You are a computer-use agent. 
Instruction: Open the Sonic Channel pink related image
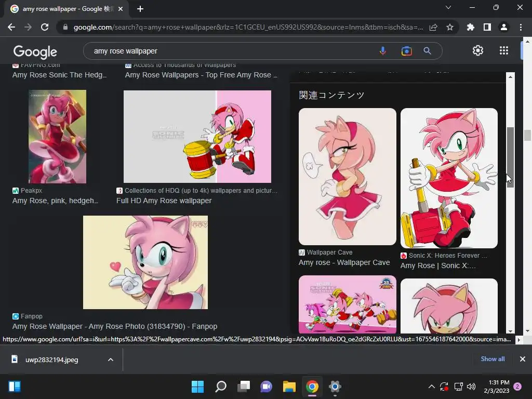(347, 304)
